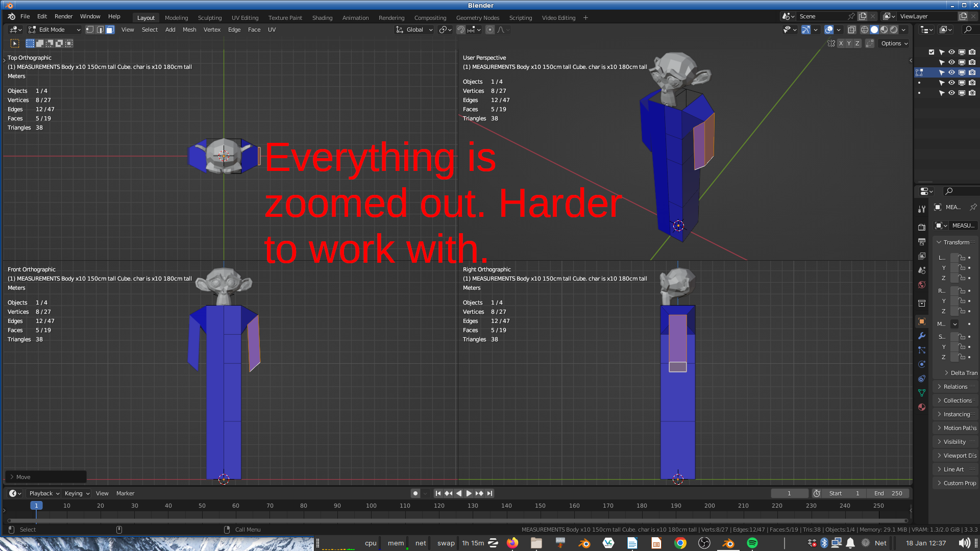Expand the Visibility panel
The height and width of the screenshot is (551, 980).
pyautogui.click(x=955, y=442)
